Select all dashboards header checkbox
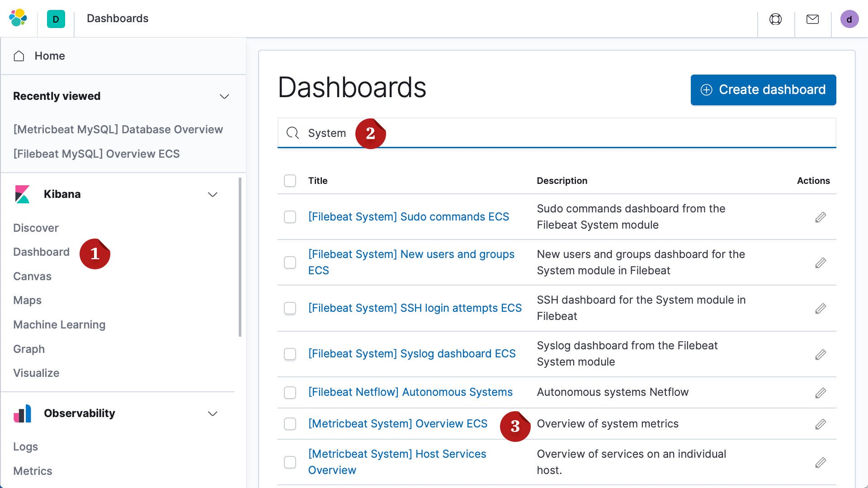Viewport: 868px width, 488px height. (x=290, y=181)
